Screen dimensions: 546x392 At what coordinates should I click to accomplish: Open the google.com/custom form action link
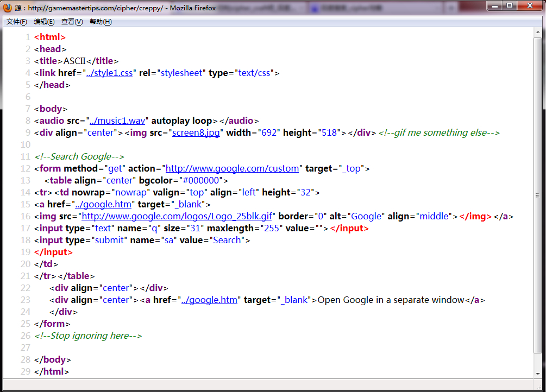tap(233, 168)
